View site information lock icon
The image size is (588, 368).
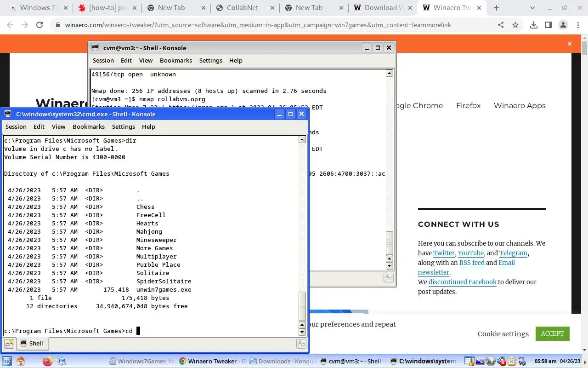(x=58, y=25)
